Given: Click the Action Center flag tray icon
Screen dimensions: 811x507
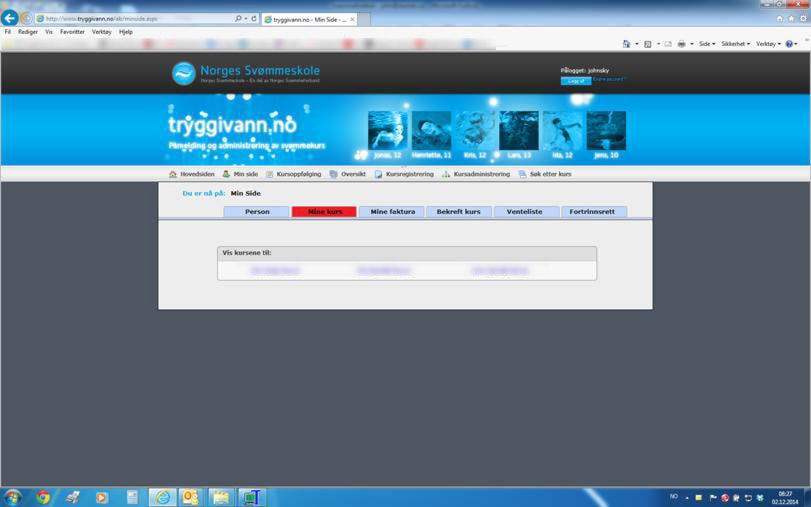Looking at the screenshot, I should [x=713, y=498].
